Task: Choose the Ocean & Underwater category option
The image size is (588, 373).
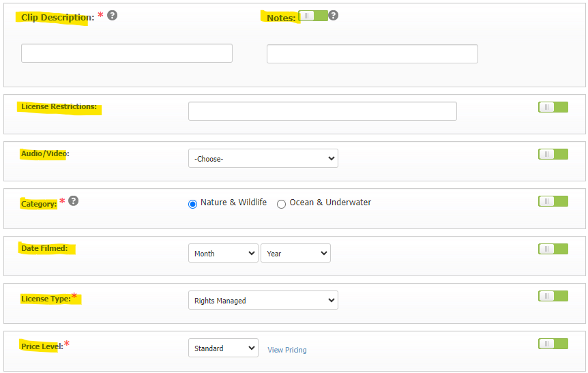Action: (281, 204)
